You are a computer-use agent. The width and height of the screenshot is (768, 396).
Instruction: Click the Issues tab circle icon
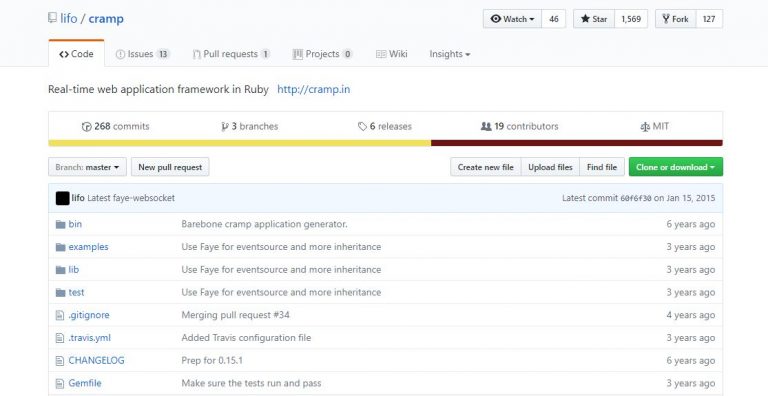click(x=120, y=54)
